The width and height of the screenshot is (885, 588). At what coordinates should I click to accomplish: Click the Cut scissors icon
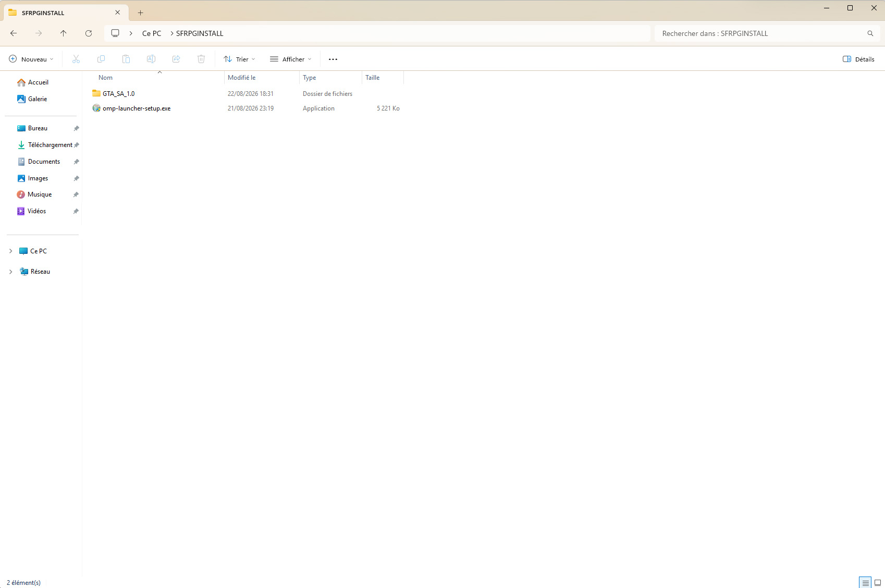[x=76, y=59]
